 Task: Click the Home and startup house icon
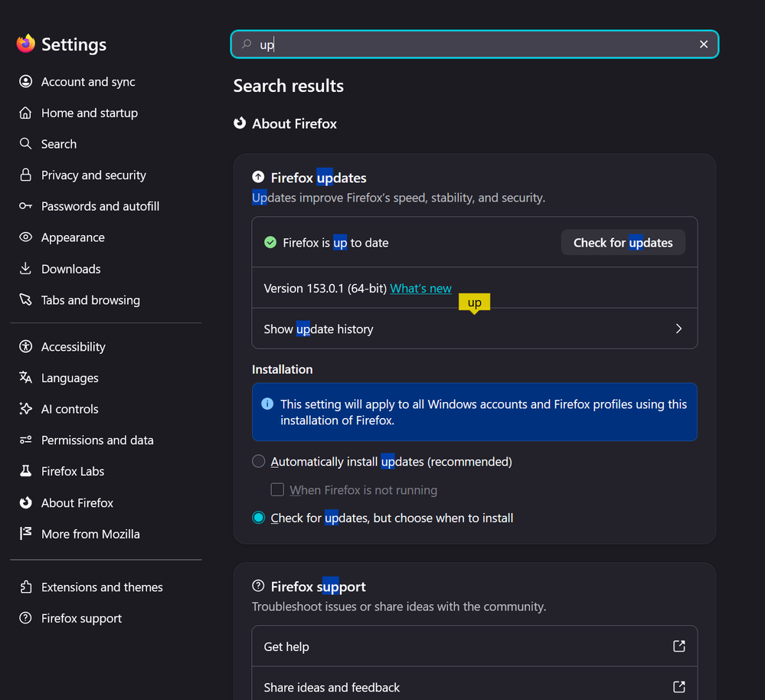pos(25,113)
